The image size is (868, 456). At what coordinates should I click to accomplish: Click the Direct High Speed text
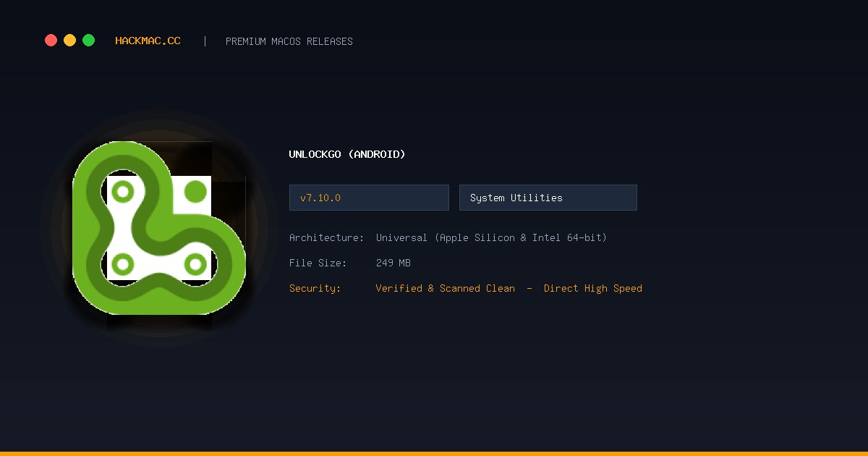(593, 288)
